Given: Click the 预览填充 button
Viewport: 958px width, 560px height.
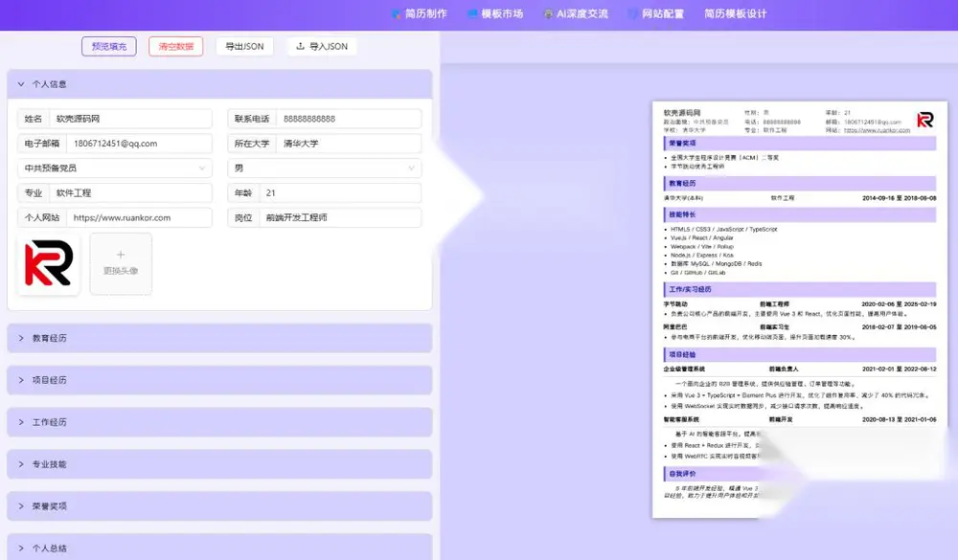Looking at the screenshot, I should tap(109, 46).
